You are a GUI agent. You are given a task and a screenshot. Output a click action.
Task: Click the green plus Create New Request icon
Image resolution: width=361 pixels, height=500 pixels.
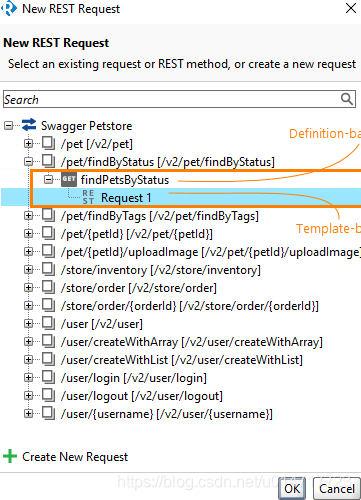pyautogui.click(x=10, y=456)
